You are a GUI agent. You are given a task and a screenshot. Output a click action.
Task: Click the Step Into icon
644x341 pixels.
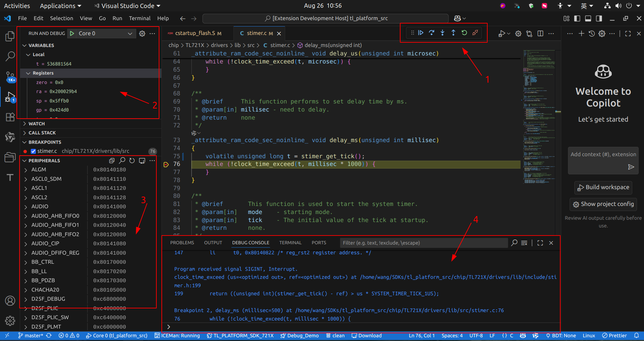pyautogui.click(x=442, y=33)
